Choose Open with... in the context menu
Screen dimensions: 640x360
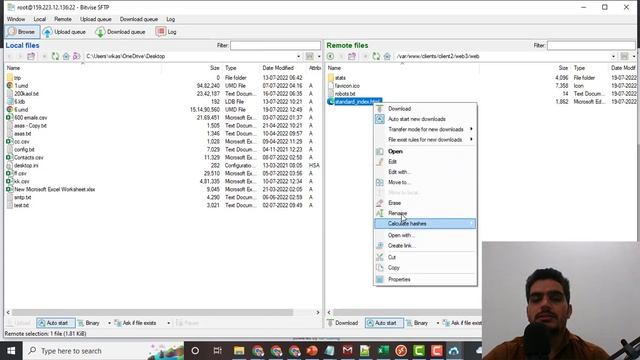click(x=425, y=235)
